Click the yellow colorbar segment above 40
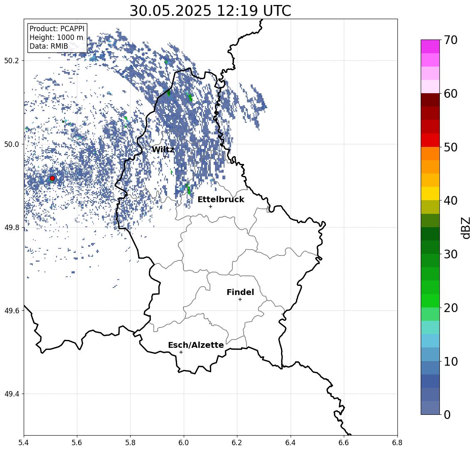This screenshot has height=451, width=476. click(x=430, y=193)
